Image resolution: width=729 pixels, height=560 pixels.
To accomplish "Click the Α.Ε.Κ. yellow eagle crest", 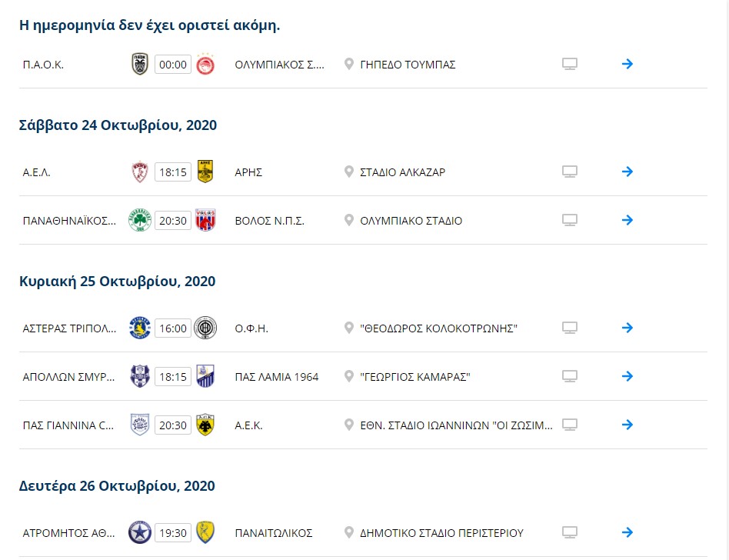I will 205,425.
